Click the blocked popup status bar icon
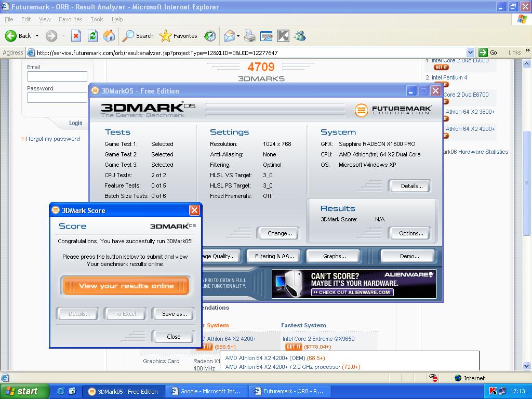Image resolution: width=532 pixels, height=399 pixels. click(x=433, y=378)
